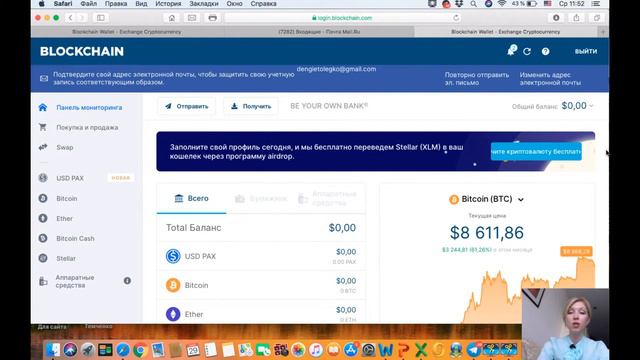Click the Получить button
The image size is (640, 360).
[251, 106]
